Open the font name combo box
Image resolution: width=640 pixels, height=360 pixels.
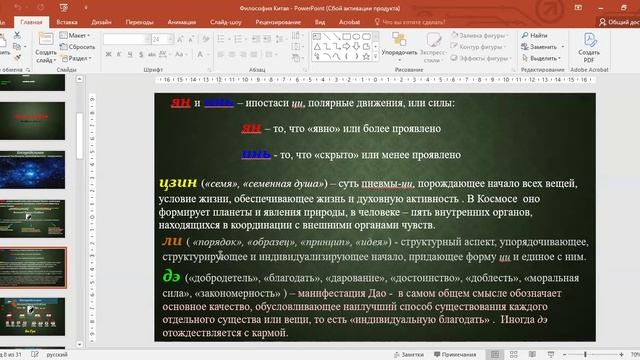(x=127, y=39)
